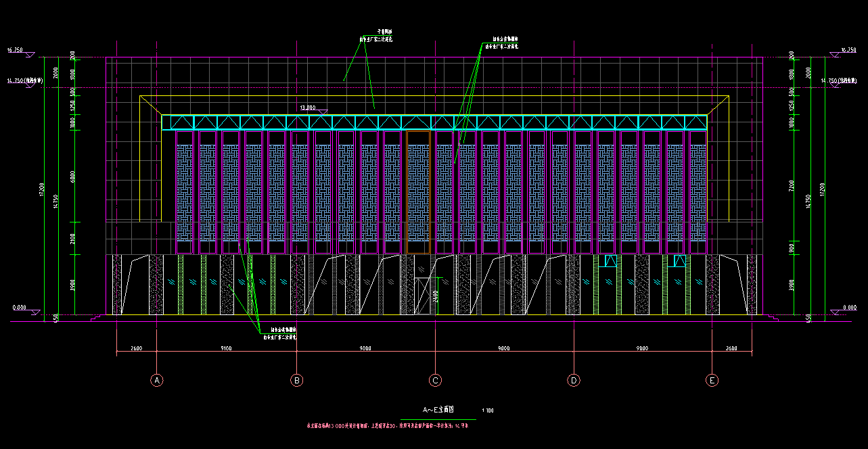Click the 9100 dimension between A and B
868x449 pixels.
coord(226,348)
